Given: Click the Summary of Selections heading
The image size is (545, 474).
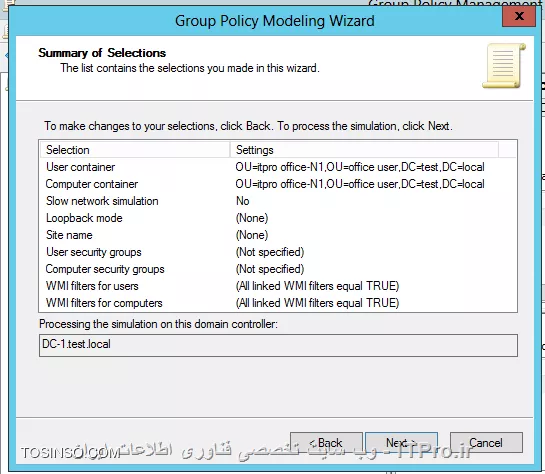Looking at the screenshot, I should (102, 53).
